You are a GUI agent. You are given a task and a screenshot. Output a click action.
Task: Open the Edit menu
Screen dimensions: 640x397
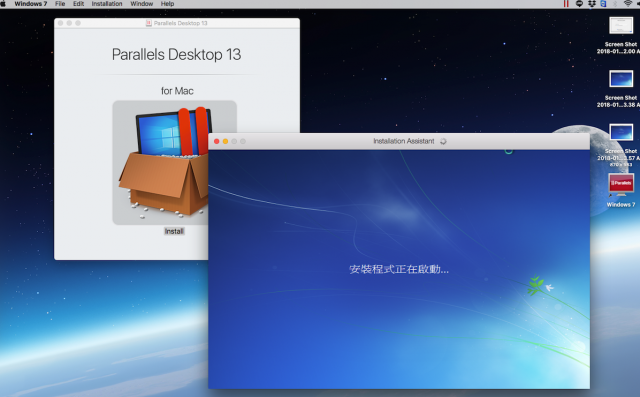[78, 4]
